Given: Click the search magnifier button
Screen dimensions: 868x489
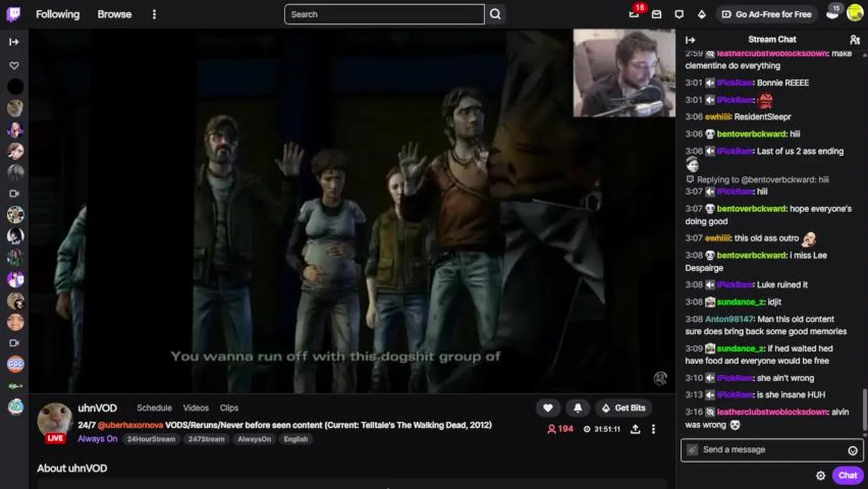Looking at the screenshot, I should 496,14.
